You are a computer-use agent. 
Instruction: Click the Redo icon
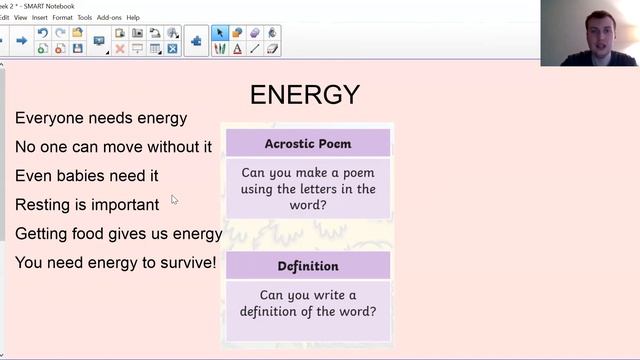tap(60, 33)
